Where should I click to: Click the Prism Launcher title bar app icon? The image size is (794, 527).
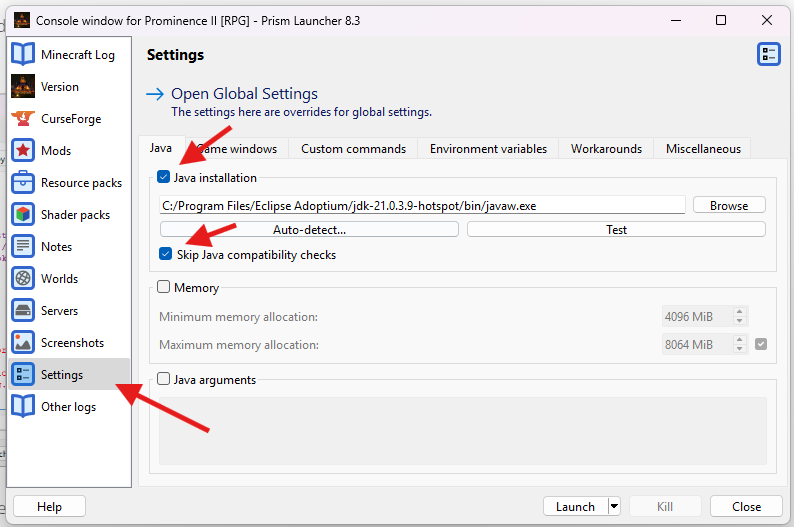click(x=21, y=20)
